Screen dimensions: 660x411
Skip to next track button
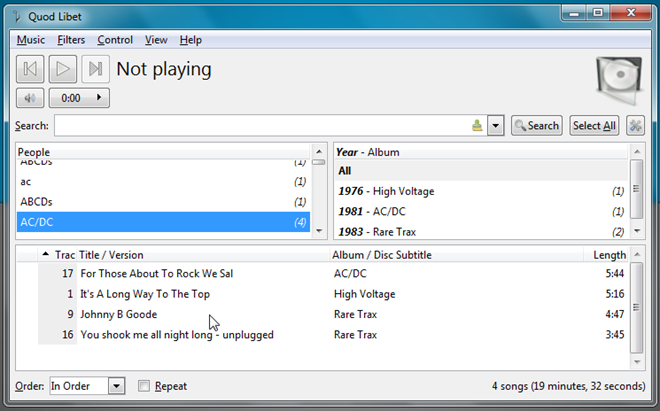pos(96,69)
